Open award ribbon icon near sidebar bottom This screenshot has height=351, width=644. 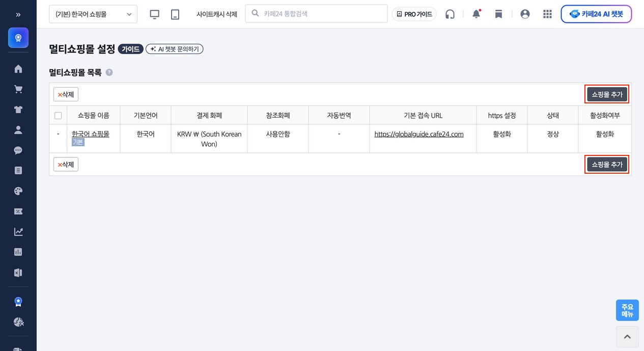pos(18,302)
